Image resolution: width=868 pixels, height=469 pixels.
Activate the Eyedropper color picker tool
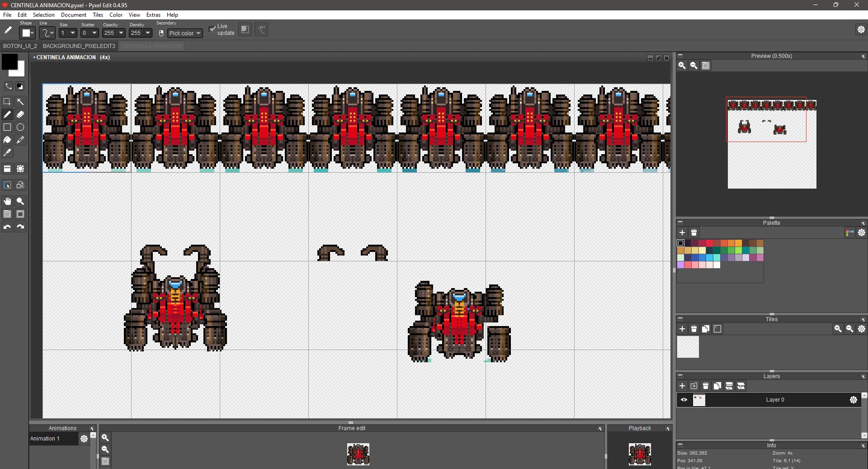[7, 153]
